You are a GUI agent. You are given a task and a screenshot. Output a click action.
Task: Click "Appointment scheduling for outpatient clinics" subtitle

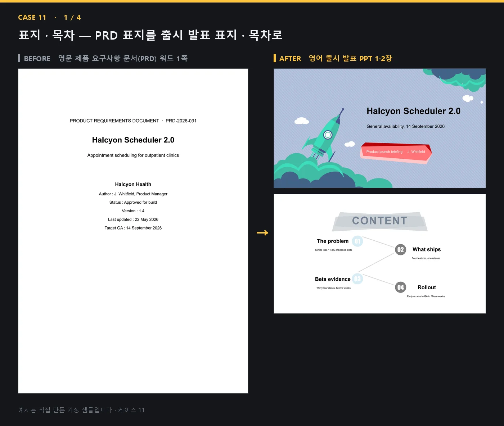133,155
